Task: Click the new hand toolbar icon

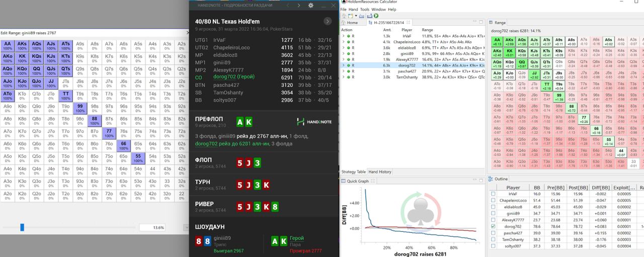Action: pos(350,16)
